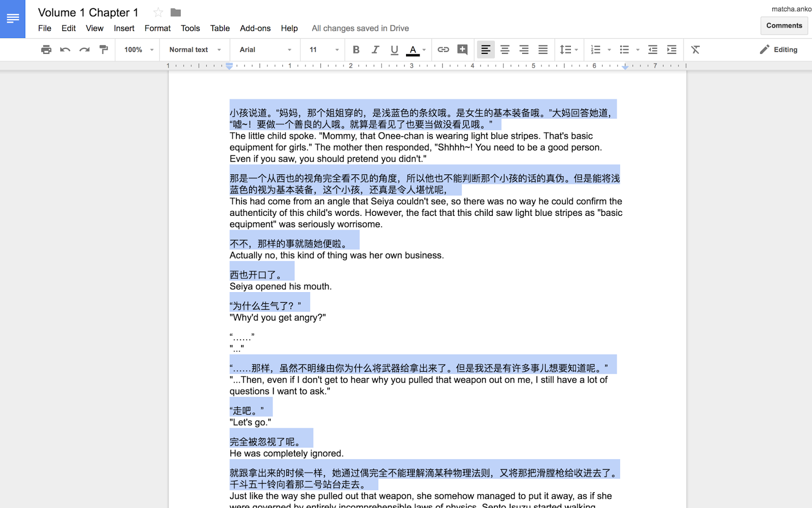Click the Print icon

tap(46, 49)
